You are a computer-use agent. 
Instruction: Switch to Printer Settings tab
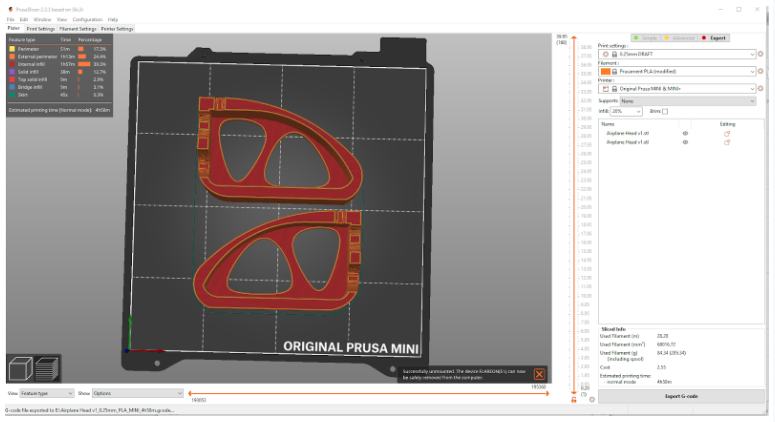click(x=117, y=29)
